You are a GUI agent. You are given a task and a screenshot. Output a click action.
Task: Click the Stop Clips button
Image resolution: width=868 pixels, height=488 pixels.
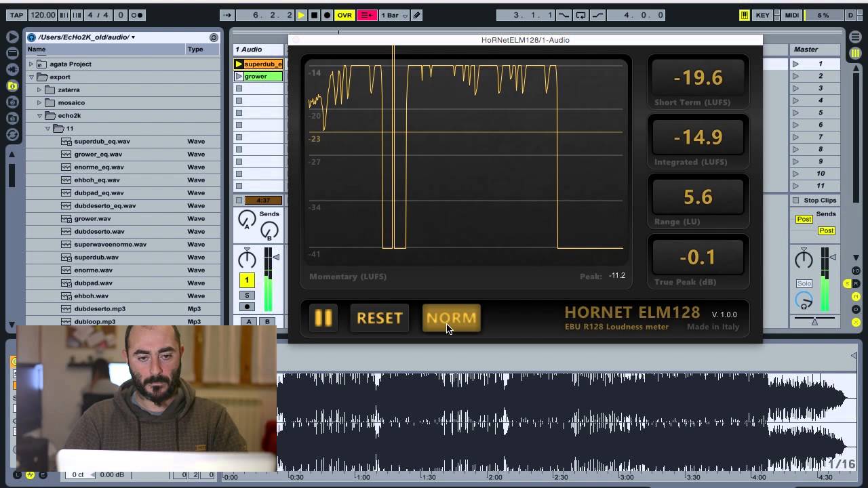816,201
